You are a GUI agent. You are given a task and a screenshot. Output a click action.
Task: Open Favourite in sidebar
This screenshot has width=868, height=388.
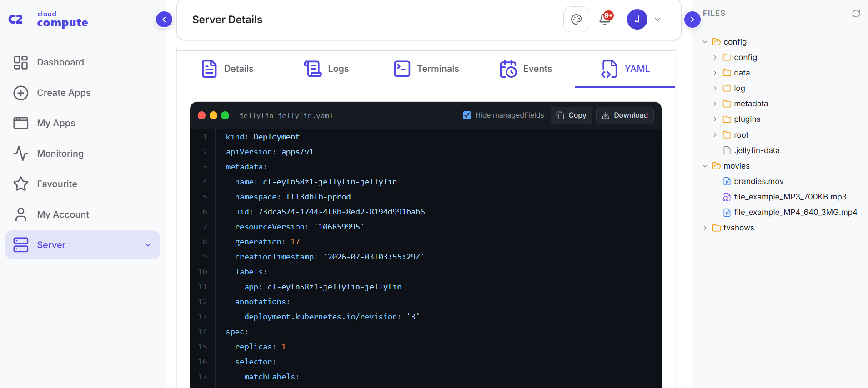pyautogui.click(x=82, y=184)
